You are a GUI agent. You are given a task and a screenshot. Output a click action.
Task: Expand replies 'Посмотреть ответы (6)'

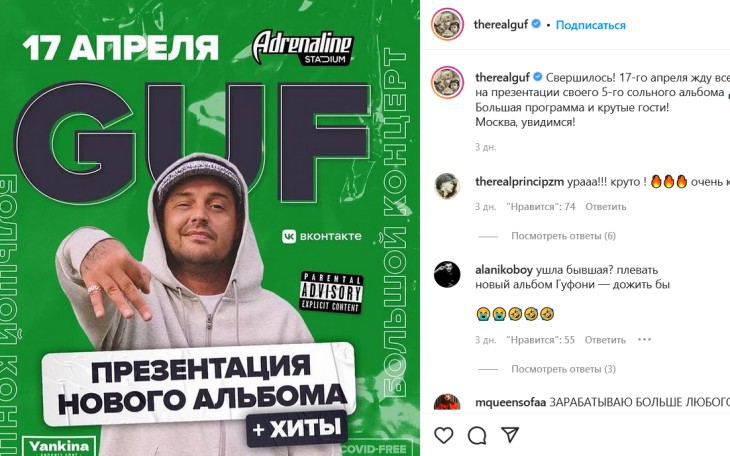click(x=563, y=236)
